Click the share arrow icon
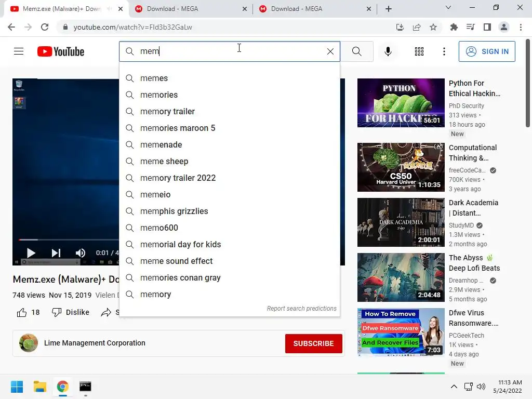The image size is (532, 399). (106, 312)
